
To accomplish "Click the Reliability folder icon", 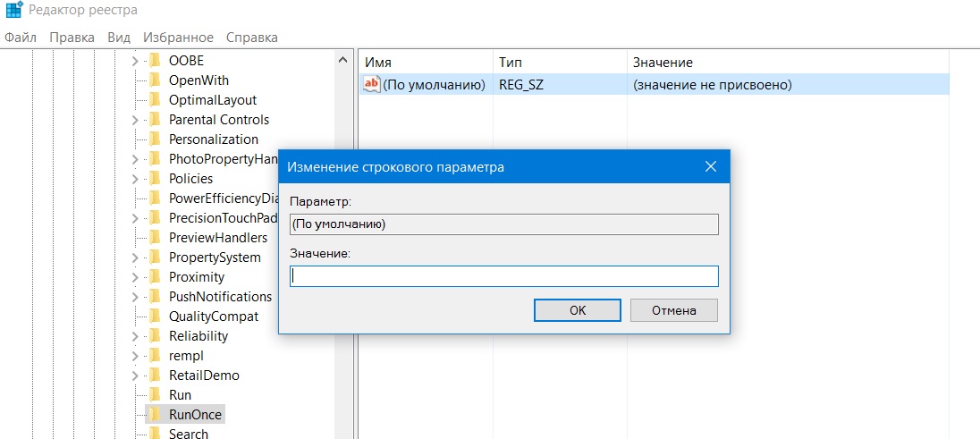I will point(154,336).
